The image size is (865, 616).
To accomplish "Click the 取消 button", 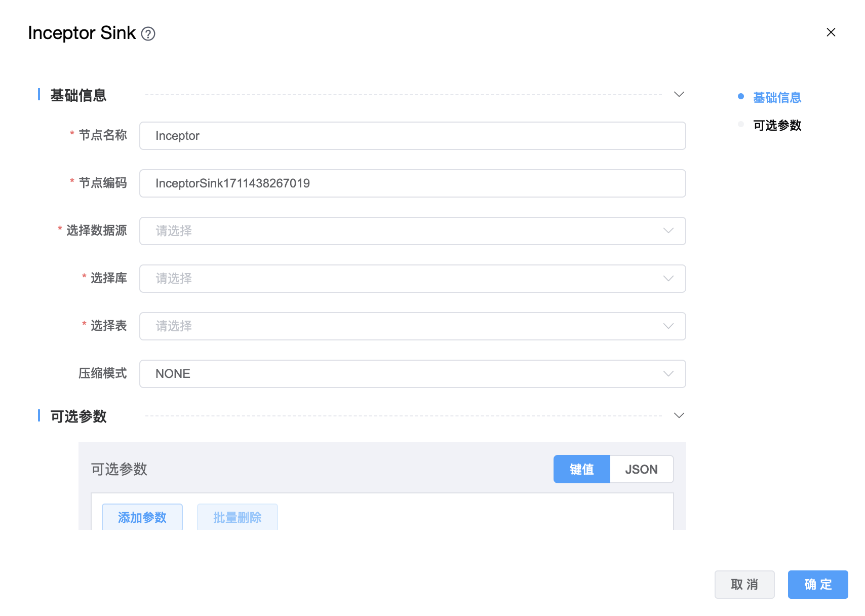I will tap(744, 585).
